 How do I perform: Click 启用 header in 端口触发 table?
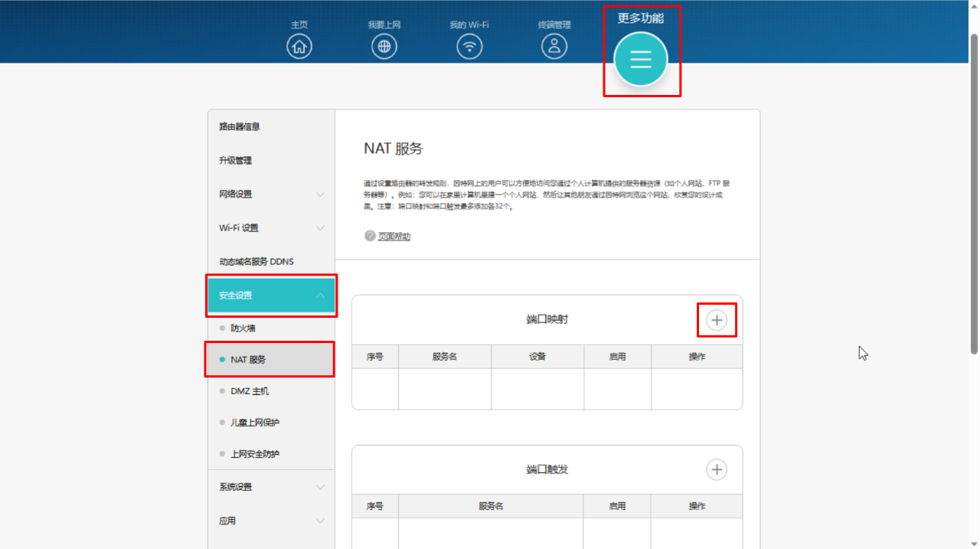click(x=618, y=506)
